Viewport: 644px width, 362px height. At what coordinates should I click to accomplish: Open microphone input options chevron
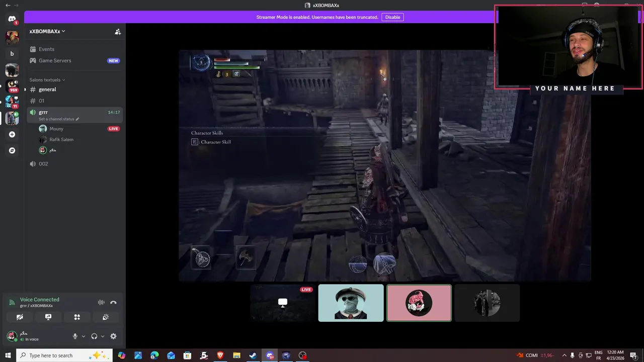[x=84, y=336]
